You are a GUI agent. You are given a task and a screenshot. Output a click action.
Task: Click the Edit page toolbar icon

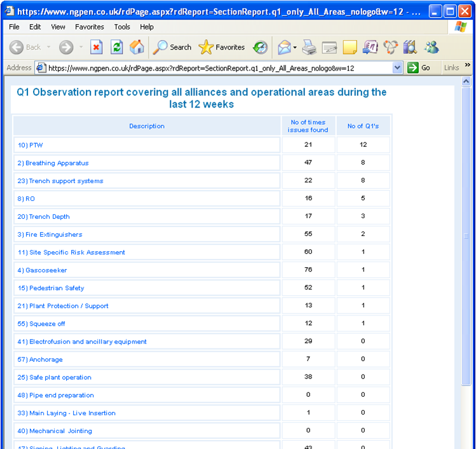(x=329, y=48)
